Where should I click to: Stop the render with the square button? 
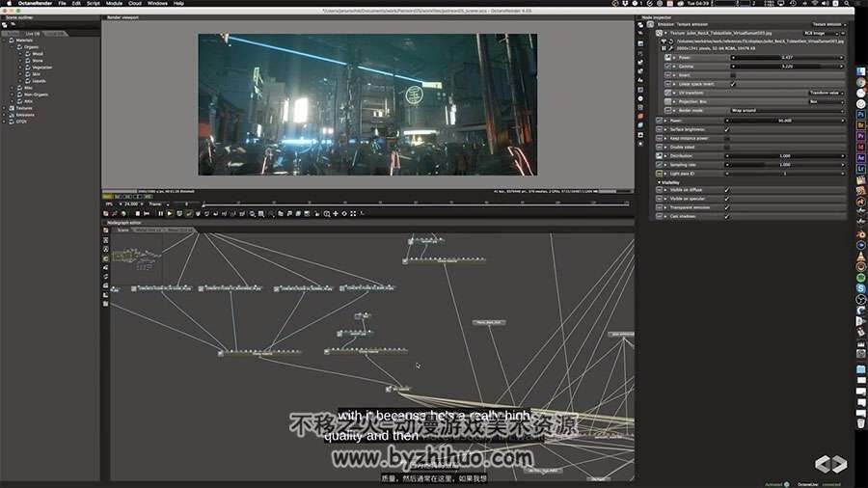coord(137,213)
